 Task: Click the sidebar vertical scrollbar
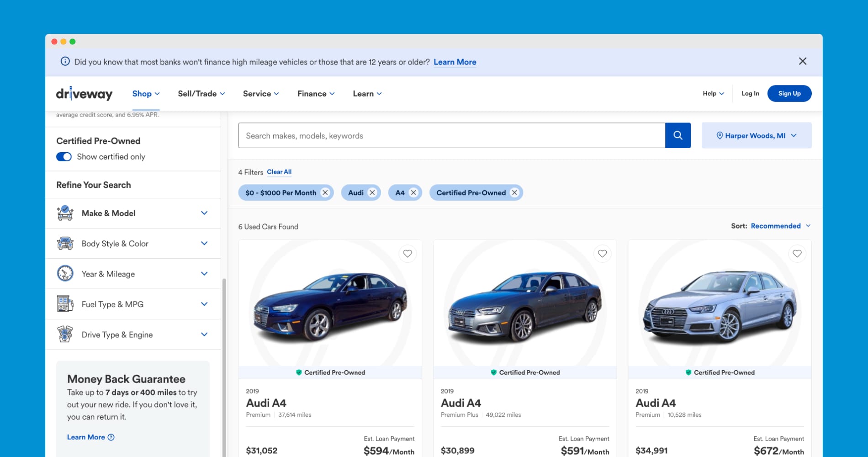(x=224, y=366)
